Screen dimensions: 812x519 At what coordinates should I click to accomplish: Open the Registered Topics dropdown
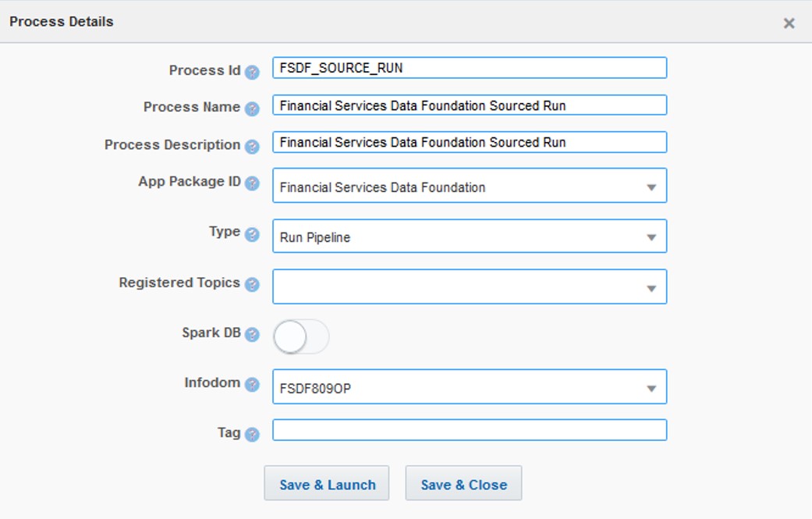tap(469, 287)
